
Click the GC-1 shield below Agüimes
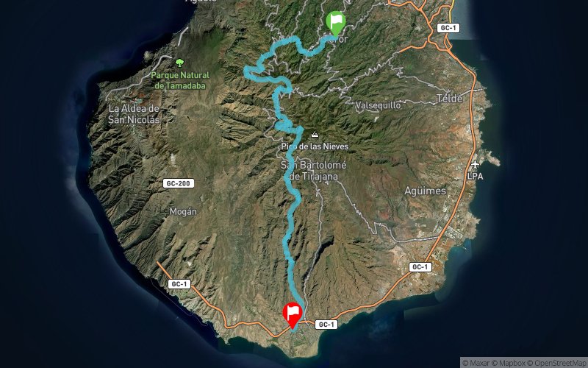pos(420,267)
